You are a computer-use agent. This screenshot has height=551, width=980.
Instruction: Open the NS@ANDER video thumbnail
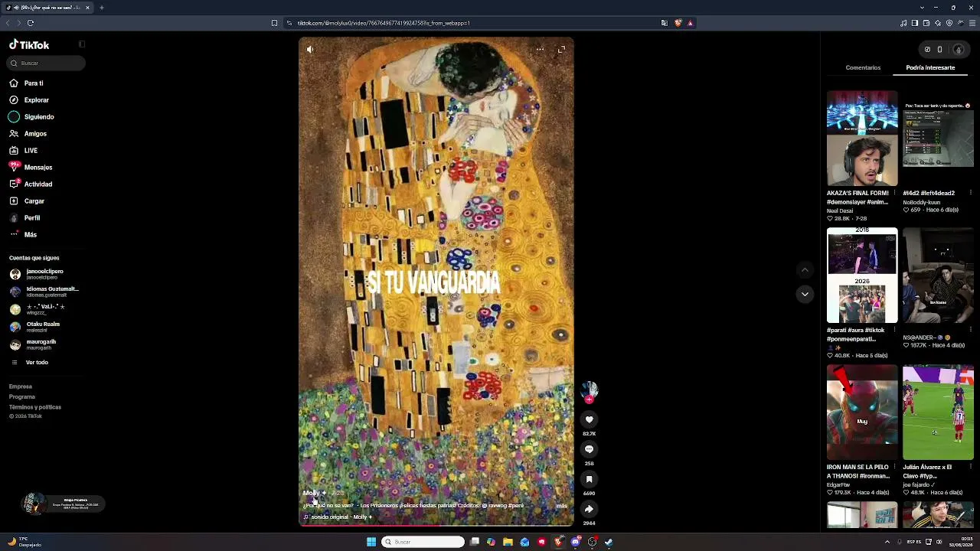tap(938, 275)
